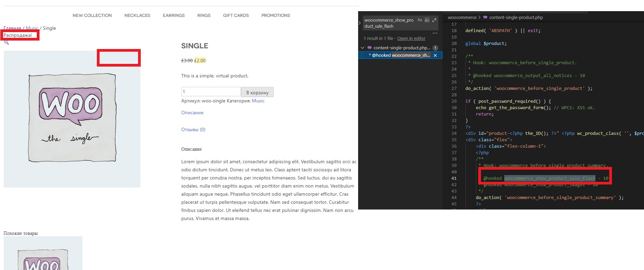Click the related product thumbnail under 'Похожие товары'

tap(43, 253)
